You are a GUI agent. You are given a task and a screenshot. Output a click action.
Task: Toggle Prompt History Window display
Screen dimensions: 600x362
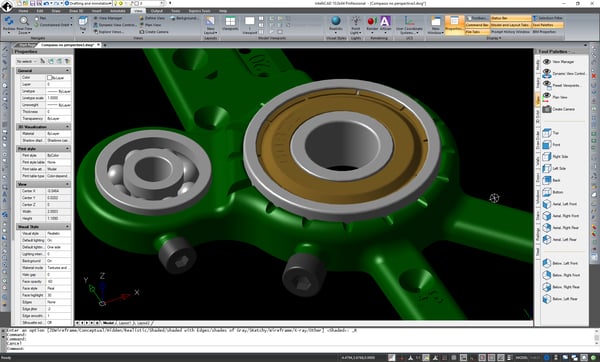[x=510, y=32]
